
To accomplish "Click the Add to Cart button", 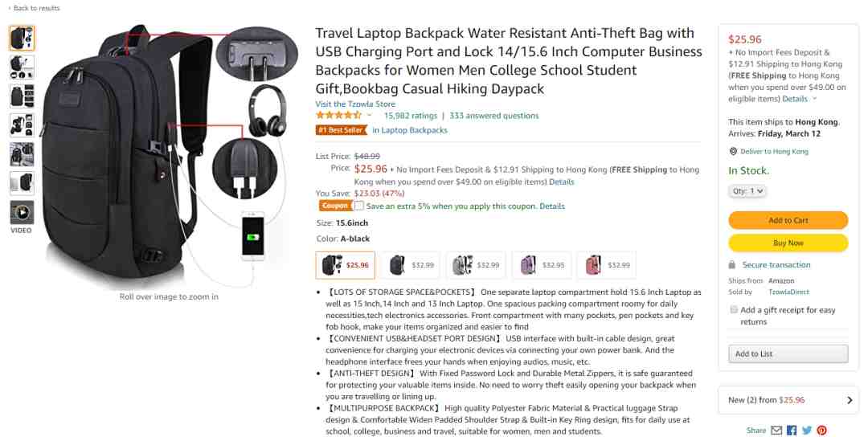I will (x=788, y=220).
